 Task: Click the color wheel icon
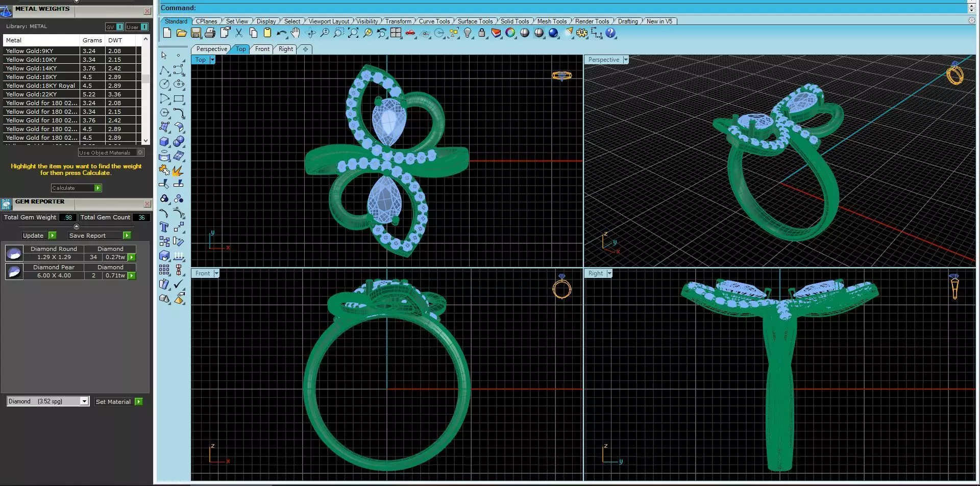click(x=510, y=33)
